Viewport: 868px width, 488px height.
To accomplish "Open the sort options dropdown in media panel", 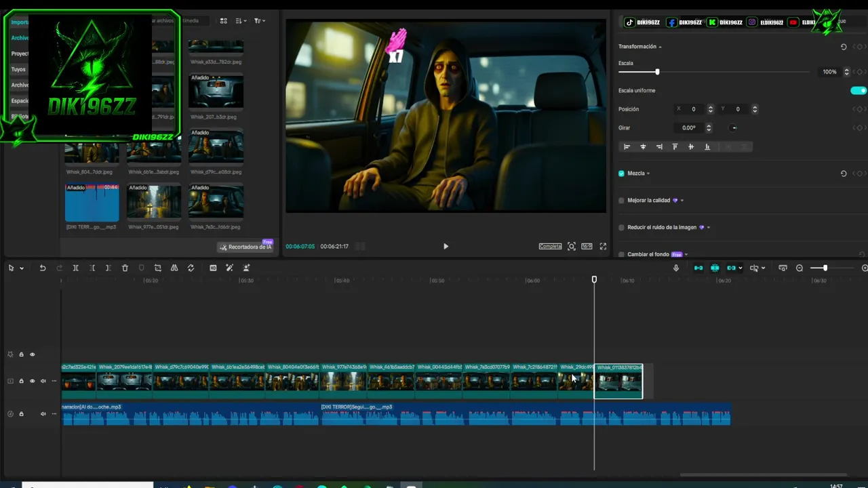I will (241, 21).
